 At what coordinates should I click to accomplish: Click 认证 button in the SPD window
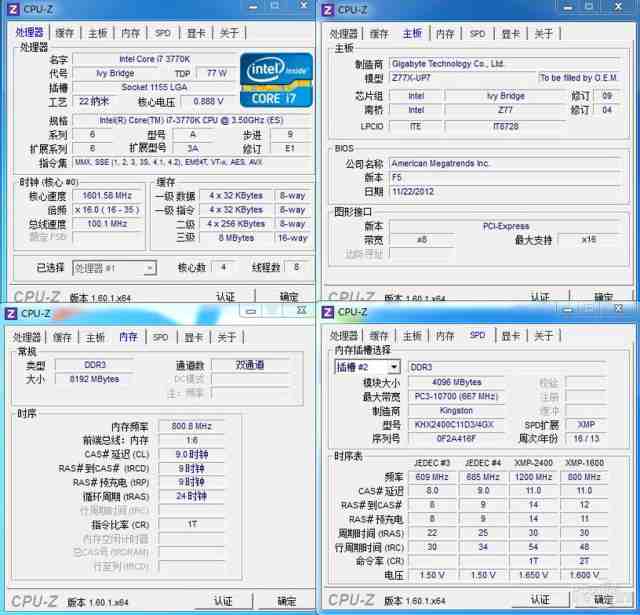[x=540, y=599]
